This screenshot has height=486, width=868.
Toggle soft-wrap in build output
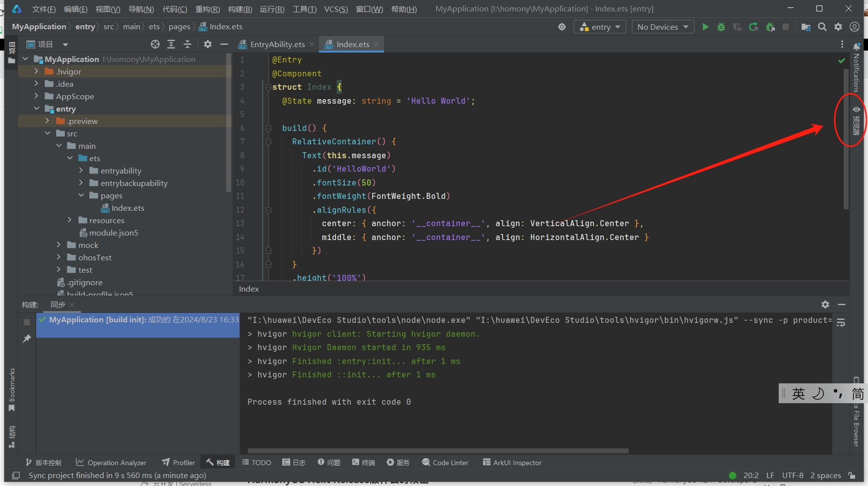(x=841, y=323)
